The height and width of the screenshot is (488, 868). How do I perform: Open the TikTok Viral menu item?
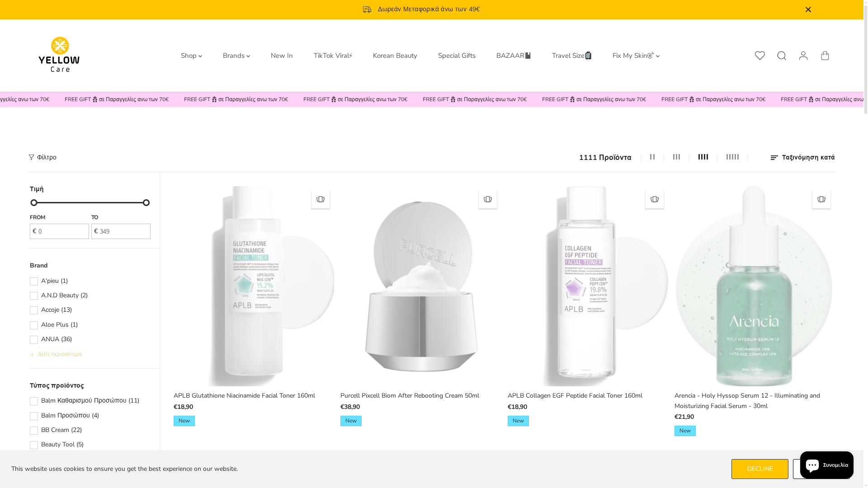click(333, 56)
